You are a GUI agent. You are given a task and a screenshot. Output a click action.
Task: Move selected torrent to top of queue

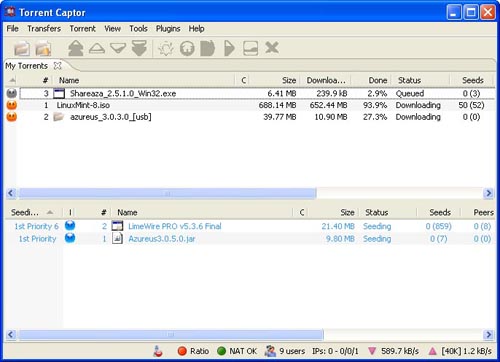(x=76, y=48)
